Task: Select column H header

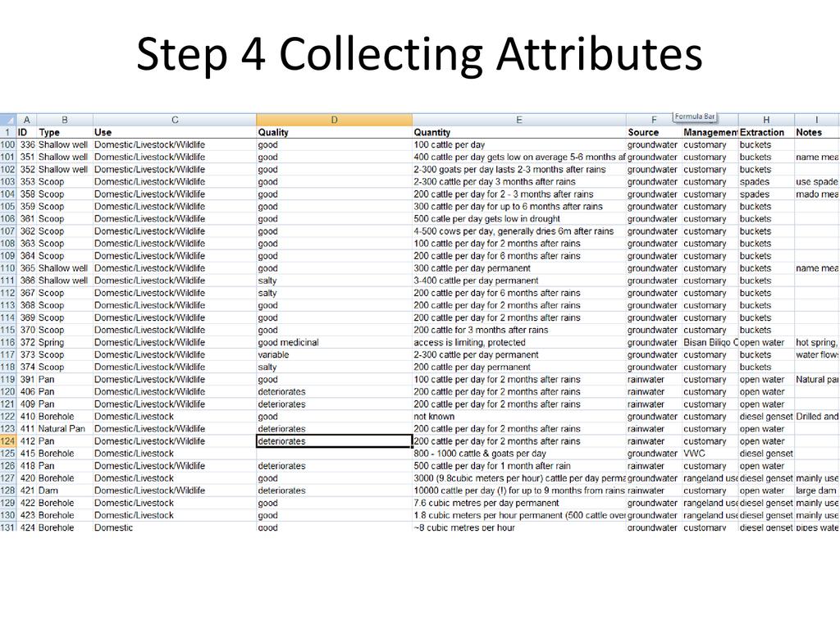Action: coord(765,120)
